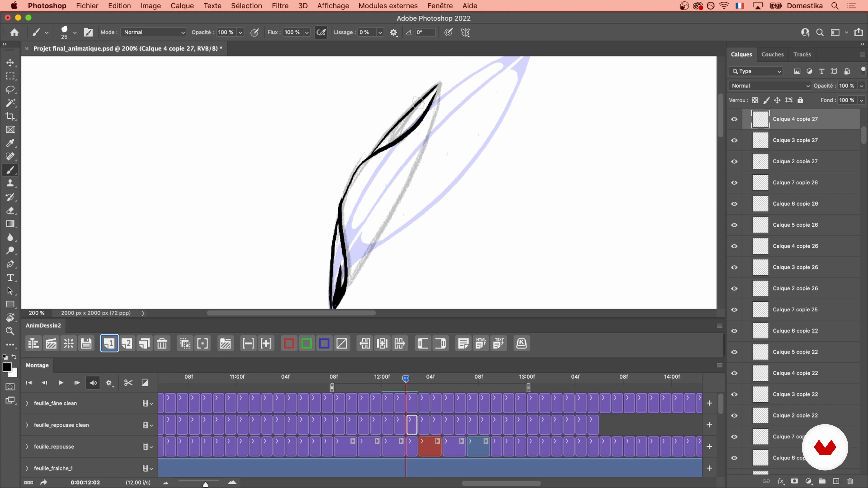The height and width of the screenshot is (488, 868).
Task: Select the Eraser tool
Action: coord(10,211)
